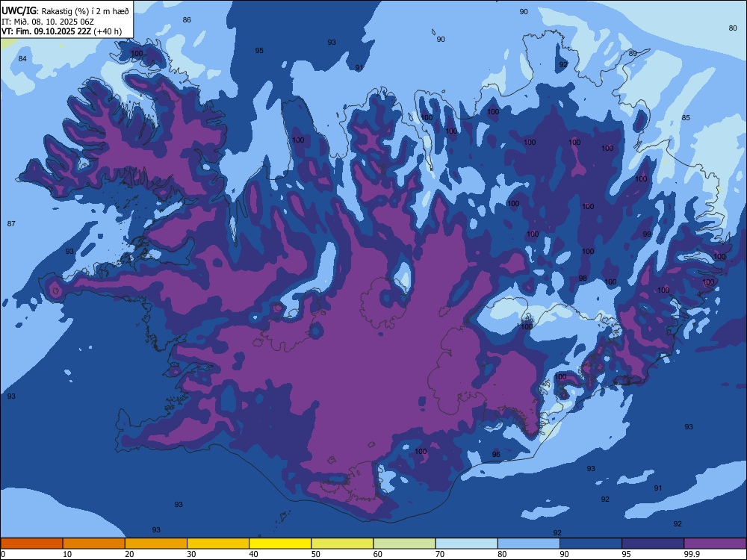747x560 pixels.
Task: Click the 95–99.9 indigo legend swatch
Action: pos(653,544)
